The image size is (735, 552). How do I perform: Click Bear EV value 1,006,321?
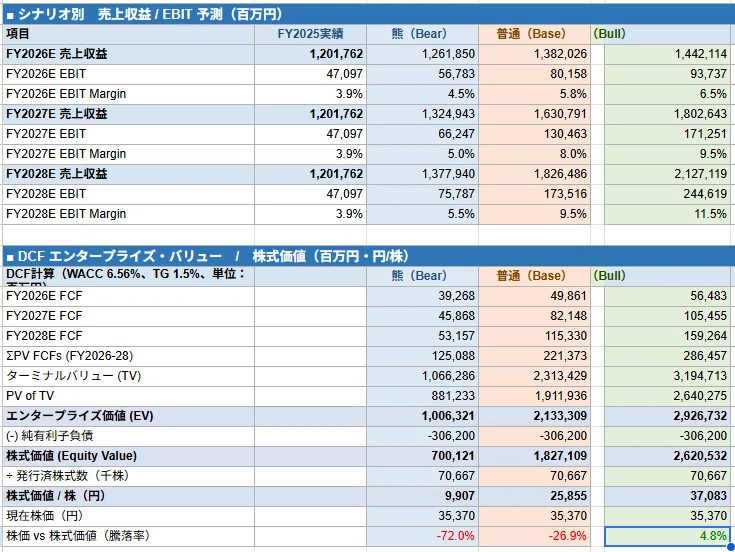click(x=448, y=416)
